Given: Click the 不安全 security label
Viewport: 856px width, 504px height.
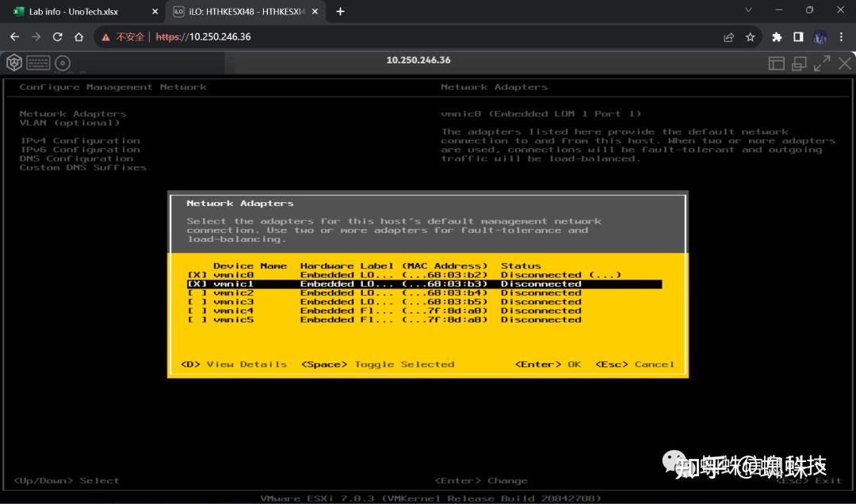Looking at the screenshot, I should click(x=126, y=36).
